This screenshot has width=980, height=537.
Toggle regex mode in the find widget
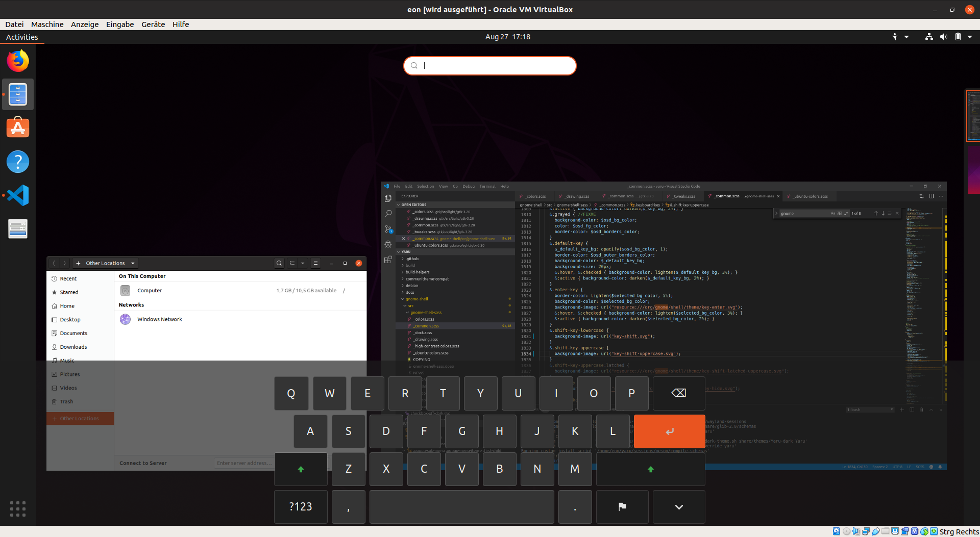click(846, 213)
